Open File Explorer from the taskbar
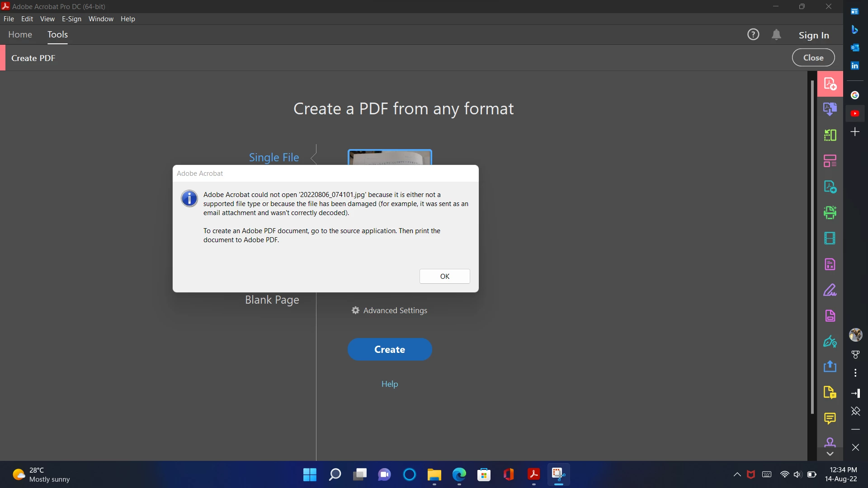This screenshot has width=868, height=488. [x=434, y=474]
